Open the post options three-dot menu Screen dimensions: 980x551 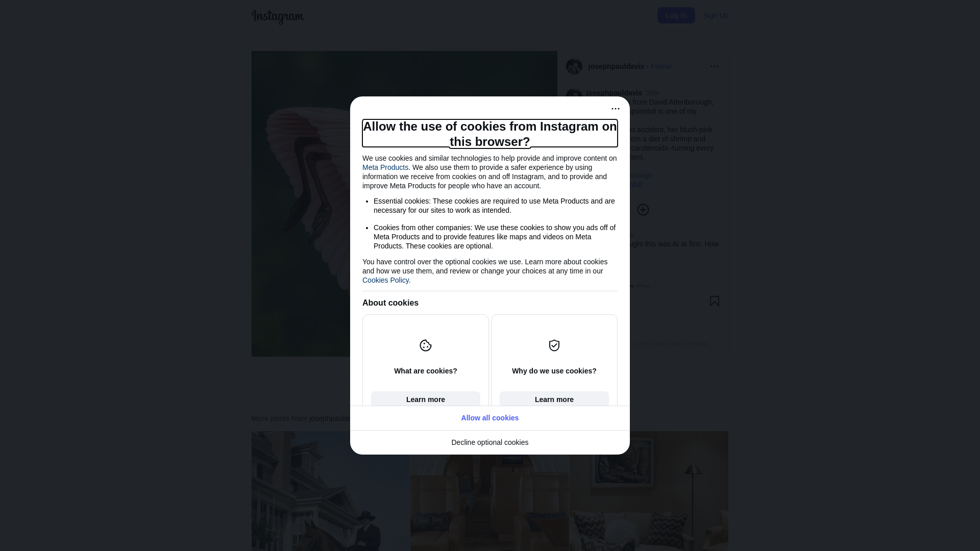[x=714, y=66]
